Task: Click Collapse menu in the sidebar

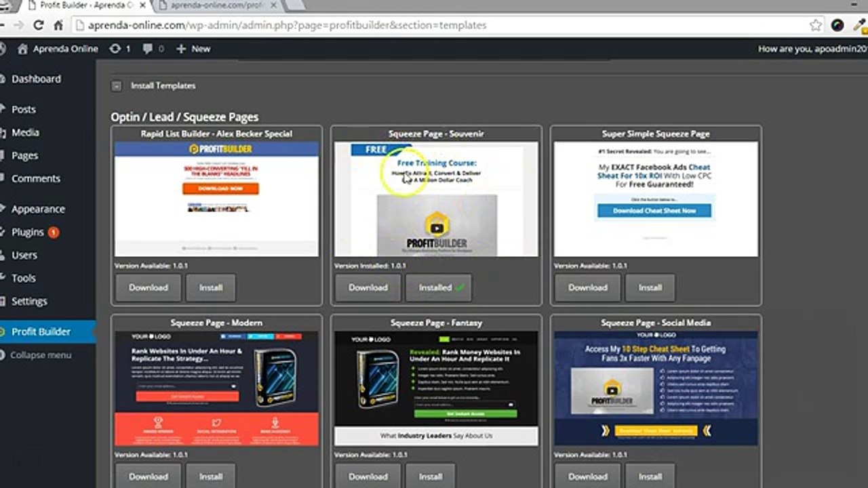Action: pyautogui.click(x=41, y=355)
